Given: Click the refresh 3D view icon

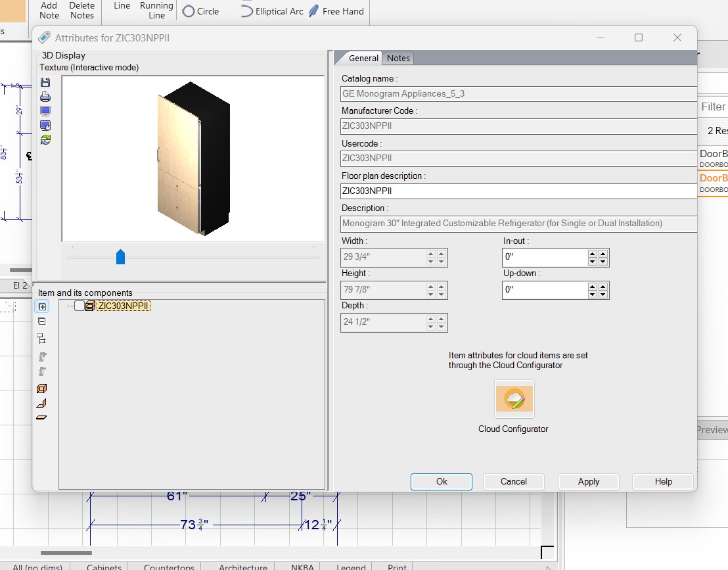Looking at the screenshot, I should pos(45,139).
